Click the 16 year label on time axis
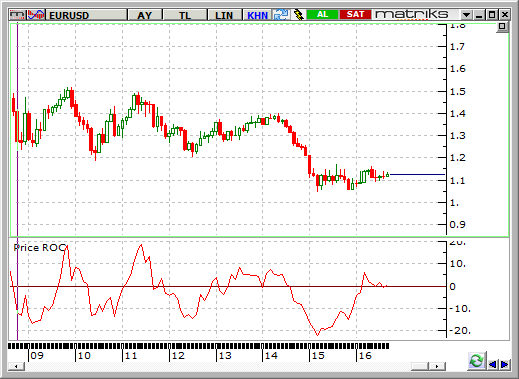Image resolution: width=519 pixels, height=379 pixels. tap(365, 356)
